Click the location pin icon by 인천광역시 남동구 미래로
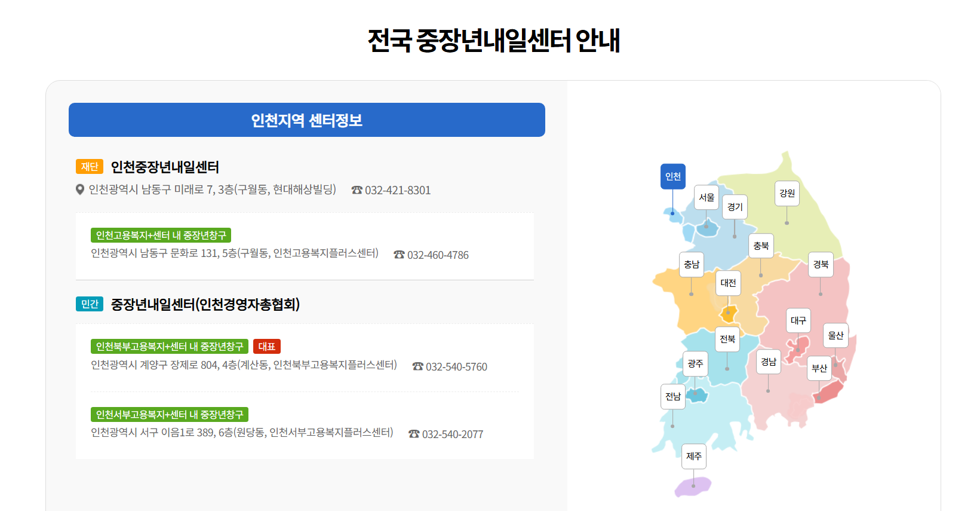 (80, 189)
